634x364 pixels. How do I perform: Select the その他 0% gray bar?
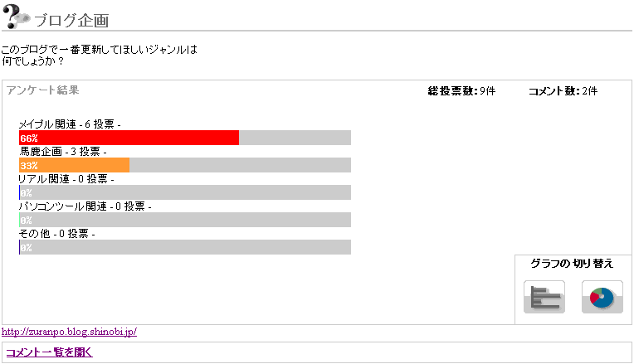pyautogui.click(x=184, y=247)
